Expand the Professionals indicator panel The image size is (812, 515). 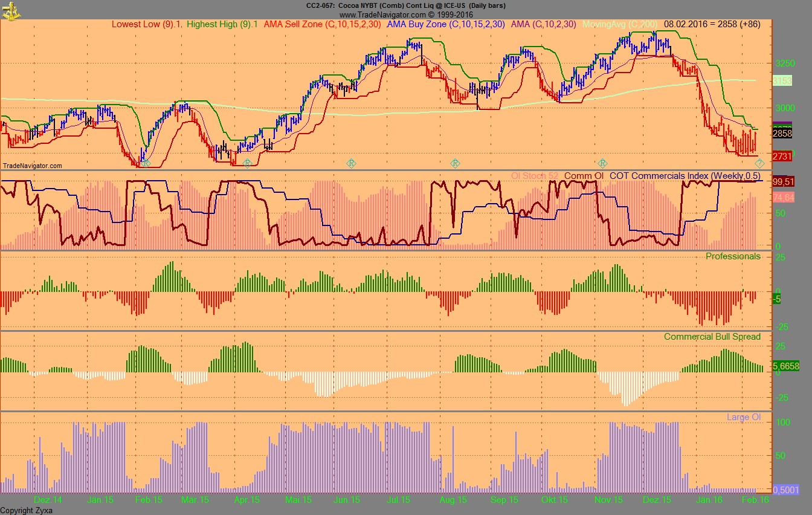(733, 256)
